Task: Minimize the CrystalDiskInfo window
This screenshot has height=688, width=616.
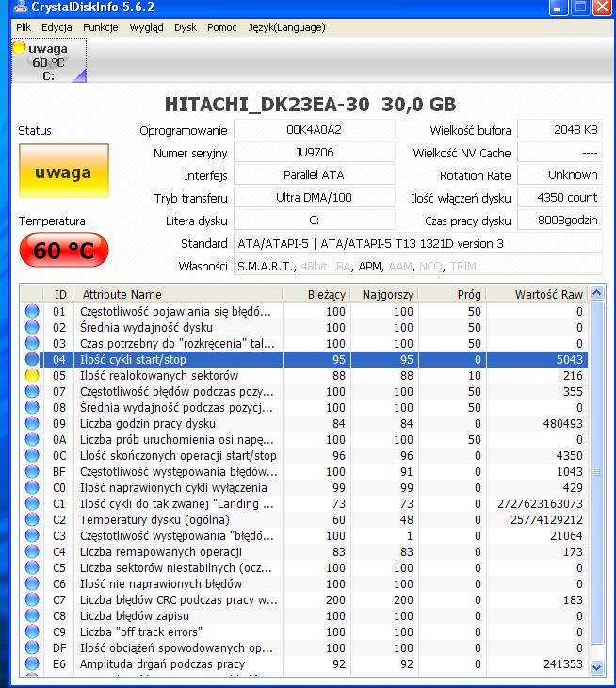Action: pos(559,7)
